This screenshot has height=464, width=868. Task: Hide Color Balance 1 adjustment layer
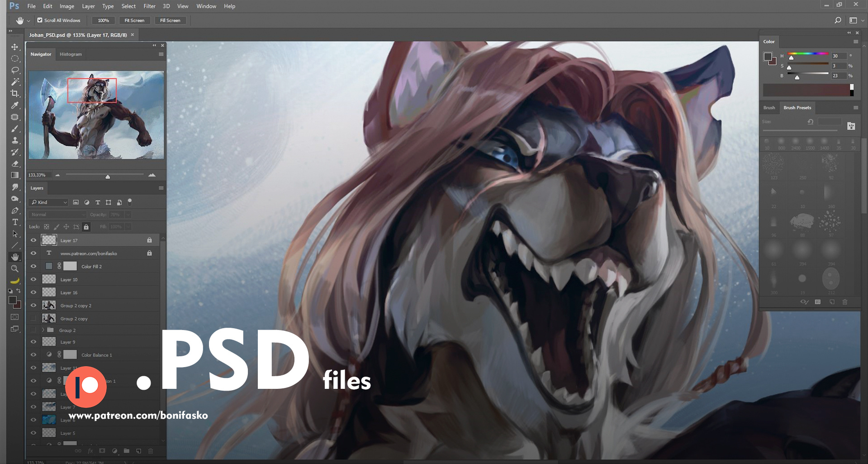tap(33, 355)
